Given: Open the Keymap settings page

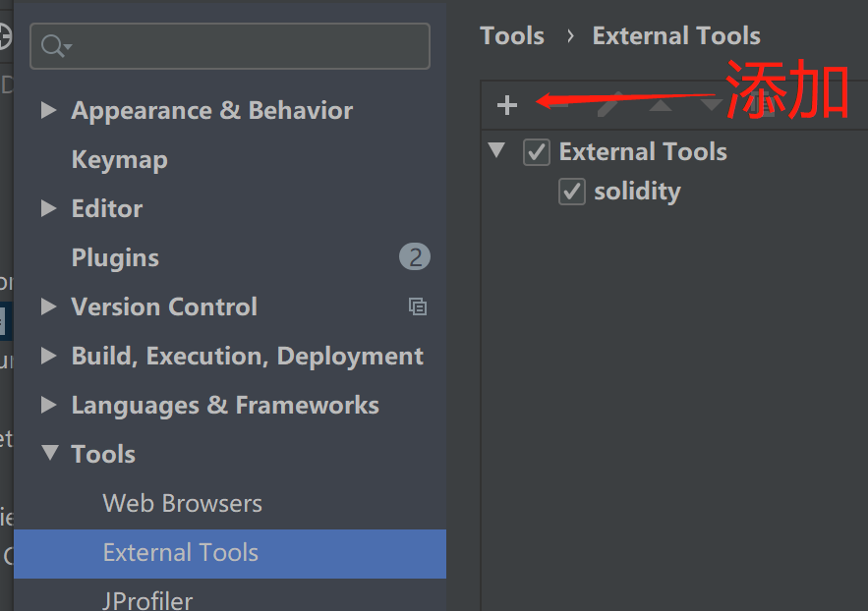Looking at the screenshot, I should pyautogui.click(x=119, y=159).
